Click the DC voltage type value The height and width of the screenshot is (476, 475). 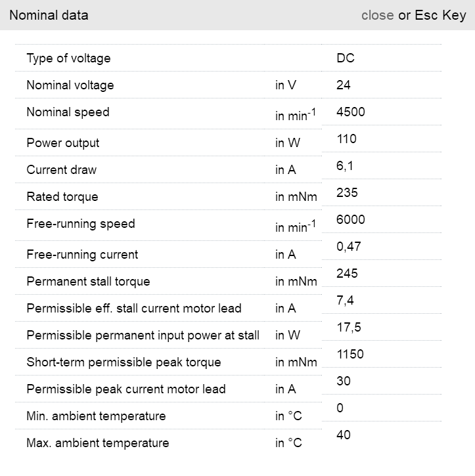(x=345, y=58)
